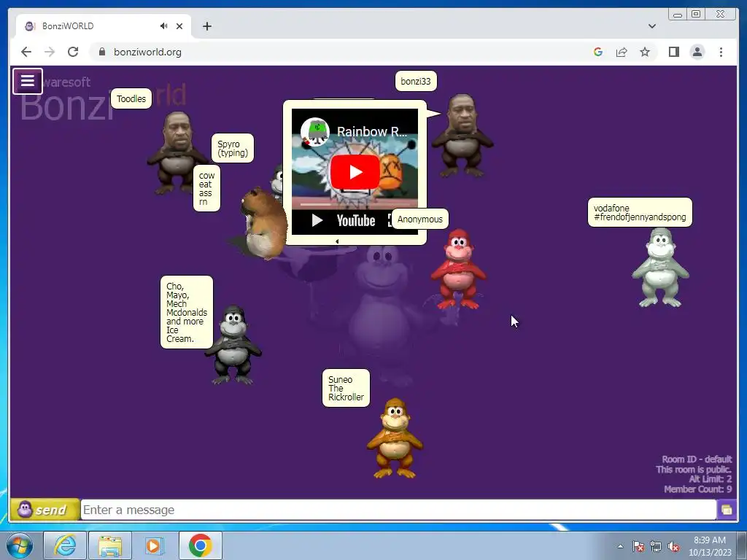This screenshot has height=560, width=747.
Task: Click the Rainbow R... video title
Action: [x=372, y=131]
